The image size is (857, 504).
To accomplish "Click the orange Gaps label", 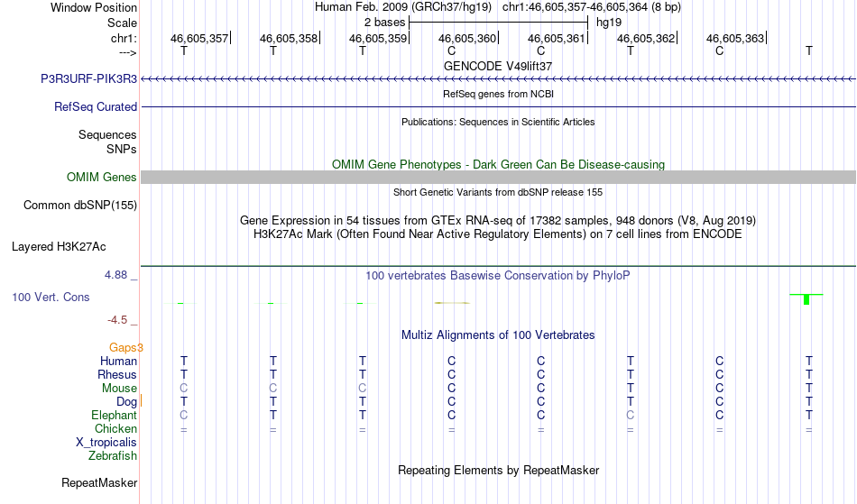I will click(125, 347).
